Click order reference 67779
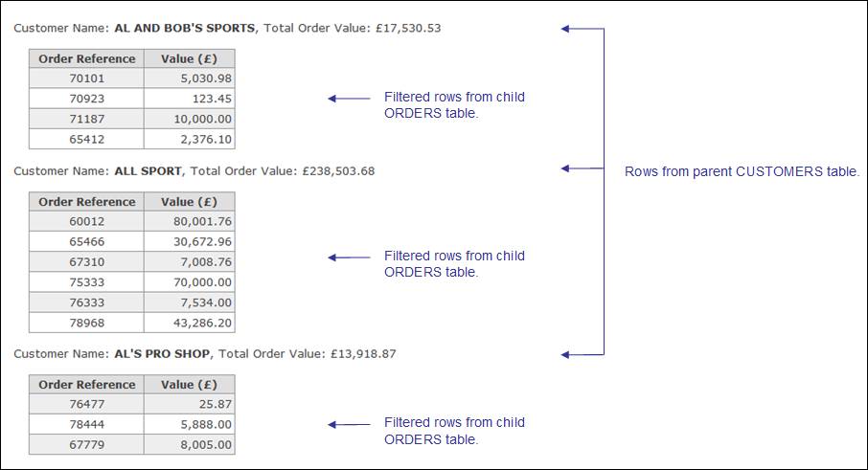The image size is (868, 470). (x=86, y=445)
